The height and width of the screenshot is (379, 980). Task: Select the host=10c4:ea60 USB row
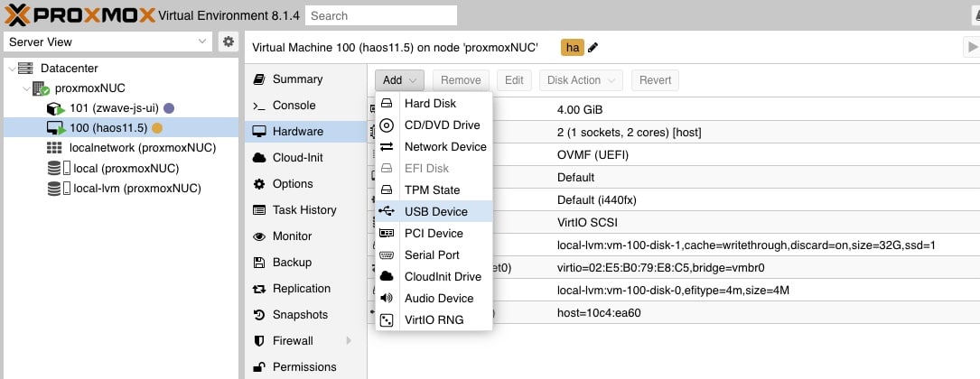tap(674, 313)
